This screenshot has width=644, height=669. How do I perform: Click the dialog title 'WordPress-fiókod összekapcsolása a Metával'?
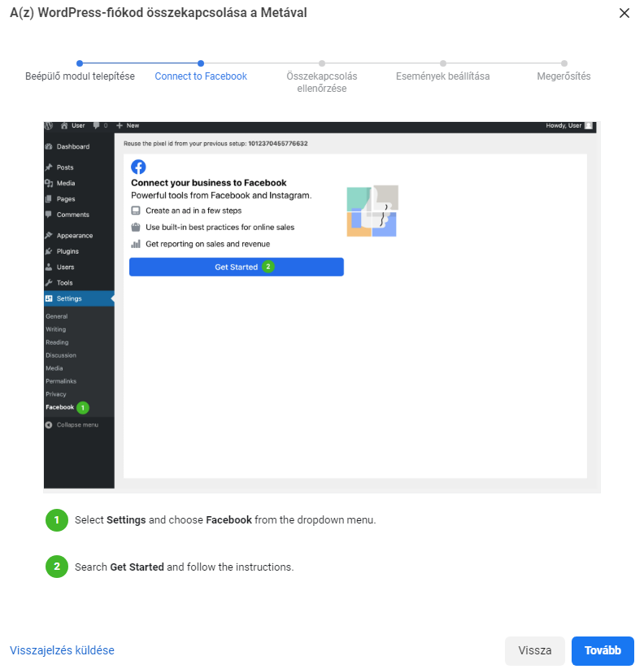[159, 13]
